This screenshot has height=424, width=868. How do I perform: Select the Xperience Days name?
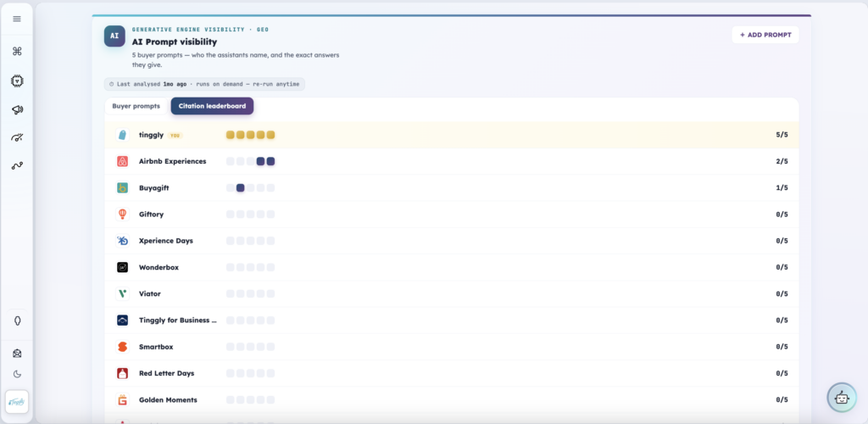pos(166,241)
